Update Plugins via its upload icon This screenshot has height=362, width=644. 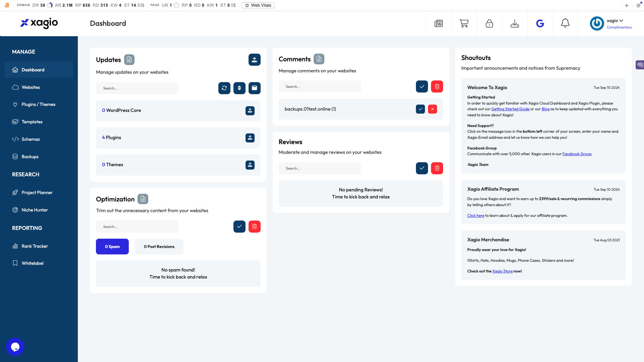coord(250,138)
